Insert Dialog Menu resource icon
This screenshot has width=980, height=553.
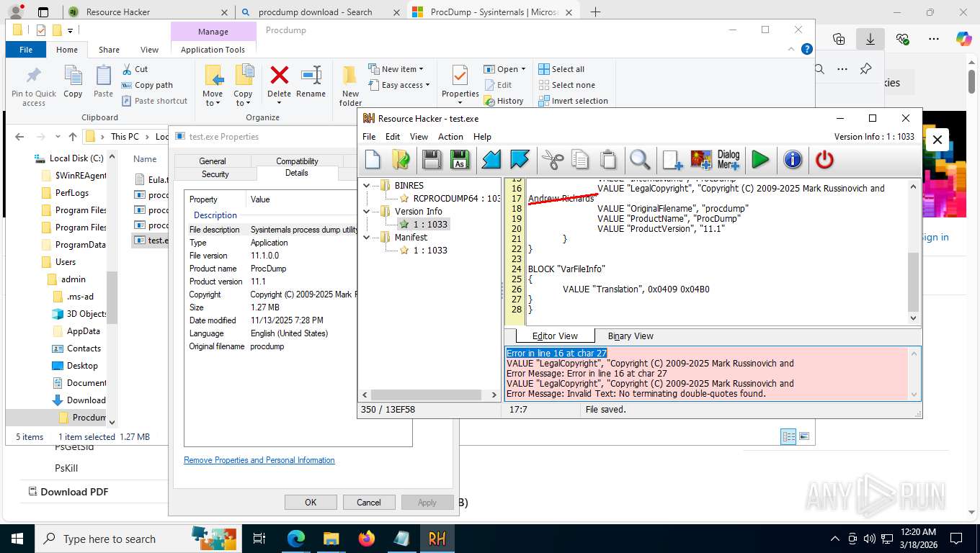pyautogui.click(x=729, y=159)
